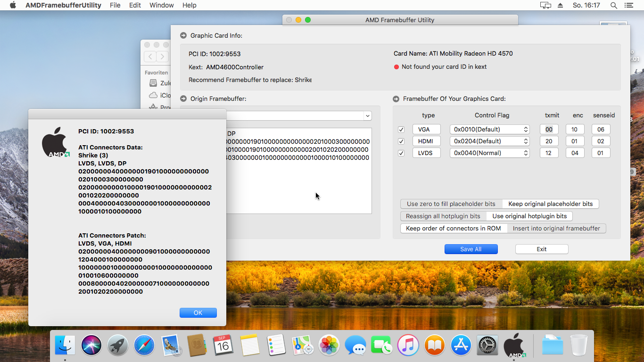Open Maps from the dock
Screen dimensions: 644x362
pos(303,345)
